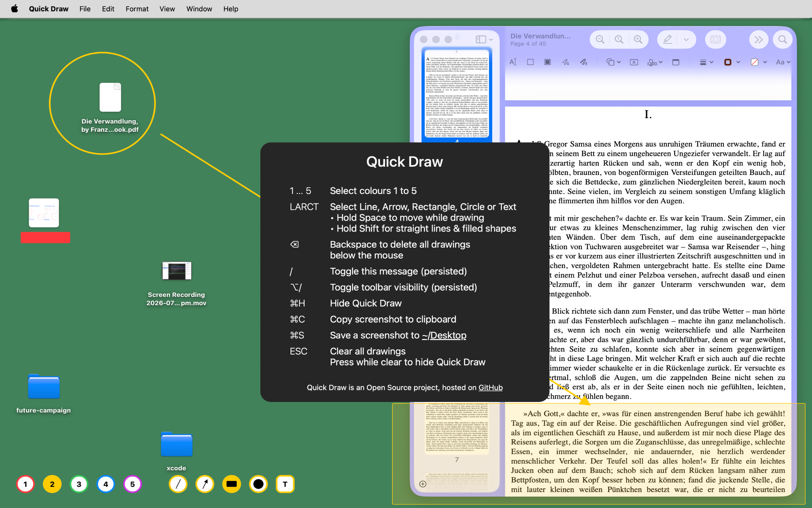Open the line style dropdown

[x=706, y=62]
